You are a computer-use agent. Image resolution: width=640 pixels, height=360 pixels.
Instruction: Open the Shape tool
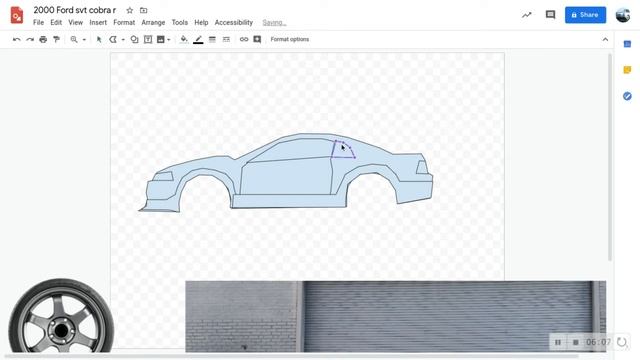(x=134, y=40)
